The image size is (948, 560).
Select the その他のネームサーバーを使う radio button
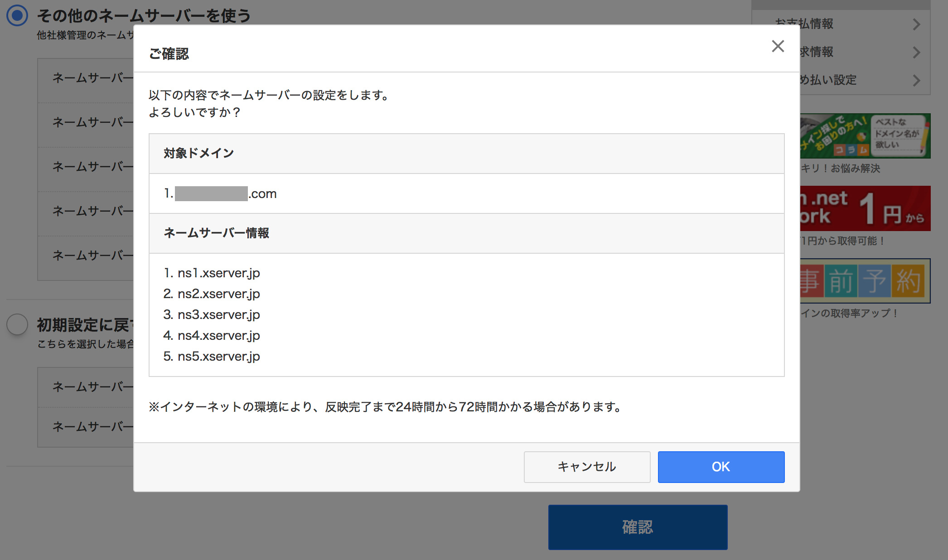17,15
